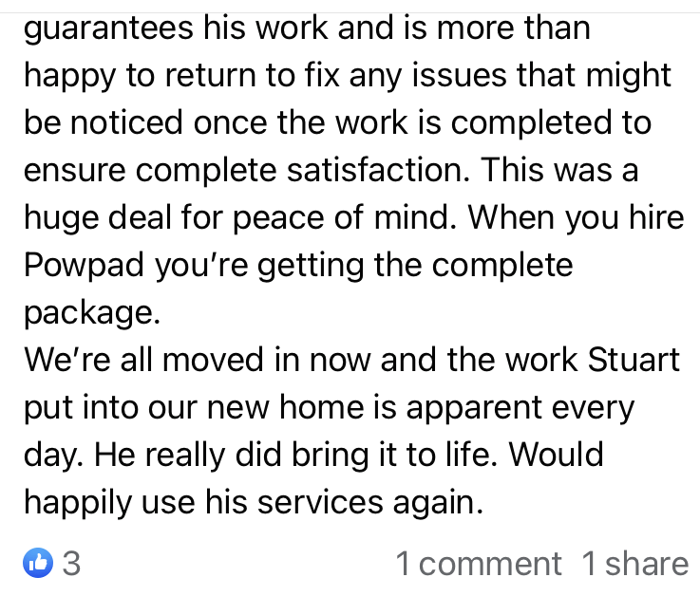This screenshot has height=596, width=700.
Task: Click the word Would in the review
Action: [556, 455]
